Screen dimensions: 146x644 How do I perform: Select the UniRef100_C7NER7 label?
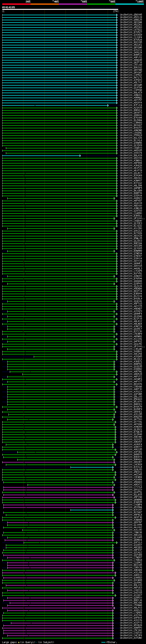coord(131,557)
